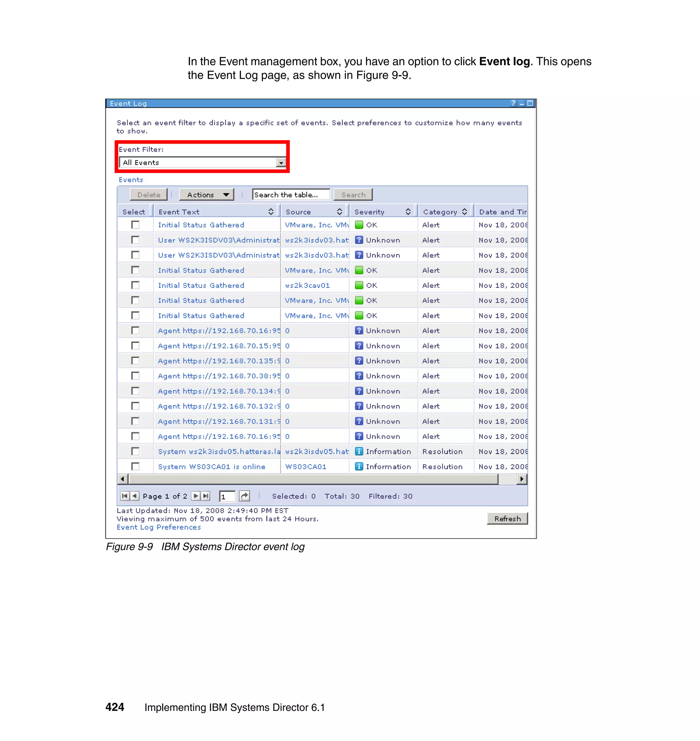Select checkbox for ws2k3cav01 Initial Status row
Image resolution: width=700 pixels, height=741 pixels.
[x=135, y=285]
